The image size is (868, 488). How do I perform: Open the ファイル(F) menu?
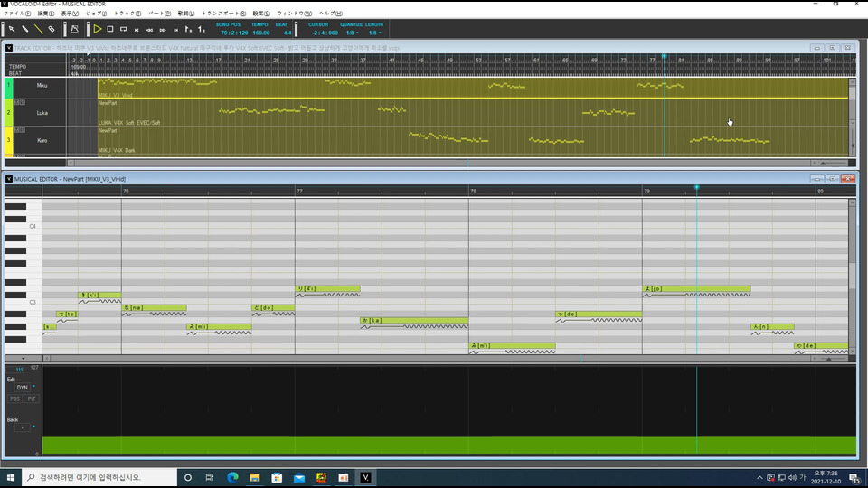(16, 14)
